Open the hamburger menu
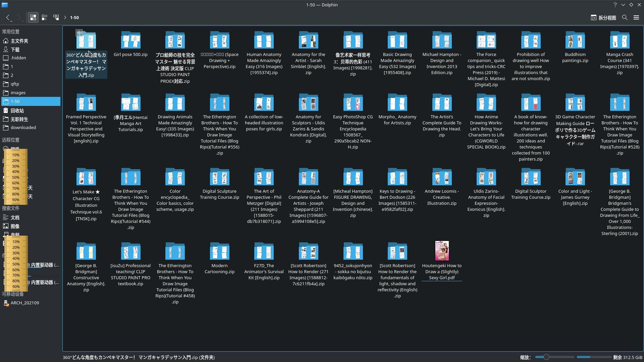644x362 pixels. tap(636, 17)
